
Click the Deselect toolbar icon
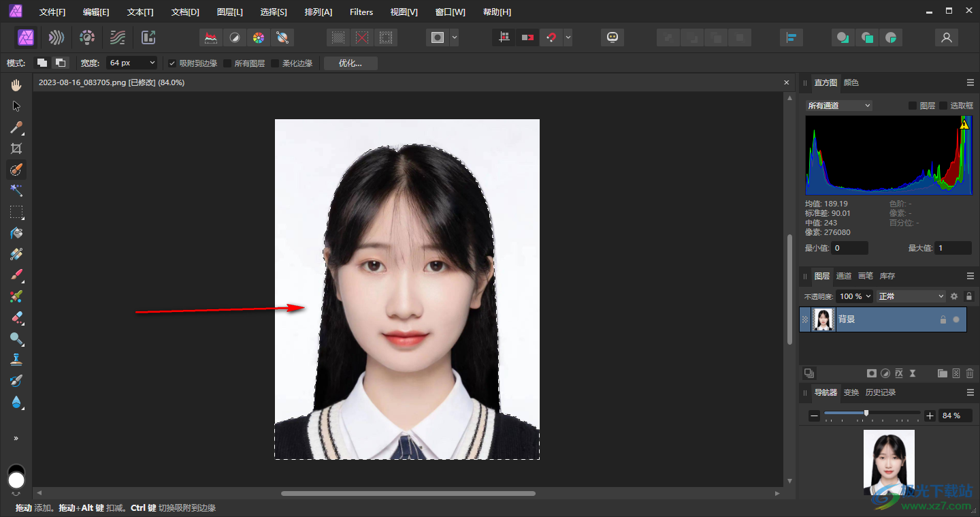[362, 37]
